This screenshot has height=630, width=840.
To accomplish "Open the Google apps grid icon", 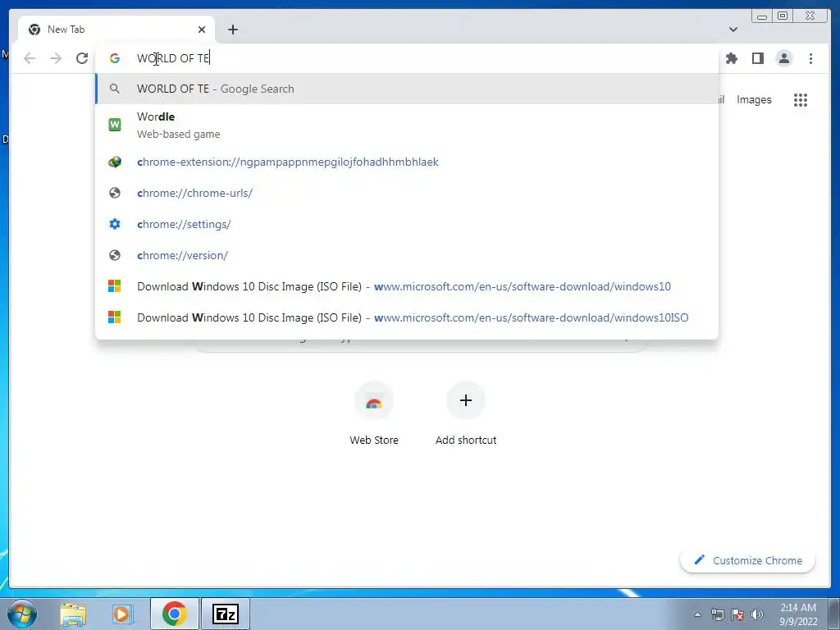I will (801, 99).
